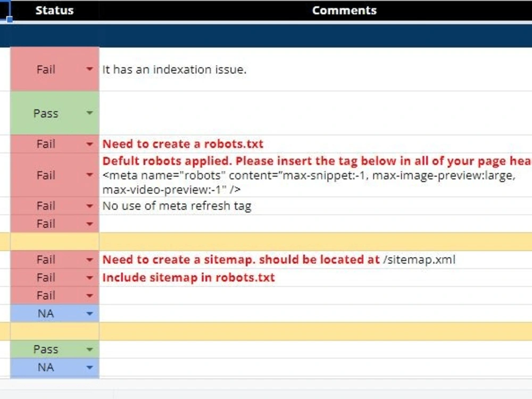Open dropdown for 'Include sitemap in robots.txt' row
Screen dimensions: 532x399
(89, 278)
